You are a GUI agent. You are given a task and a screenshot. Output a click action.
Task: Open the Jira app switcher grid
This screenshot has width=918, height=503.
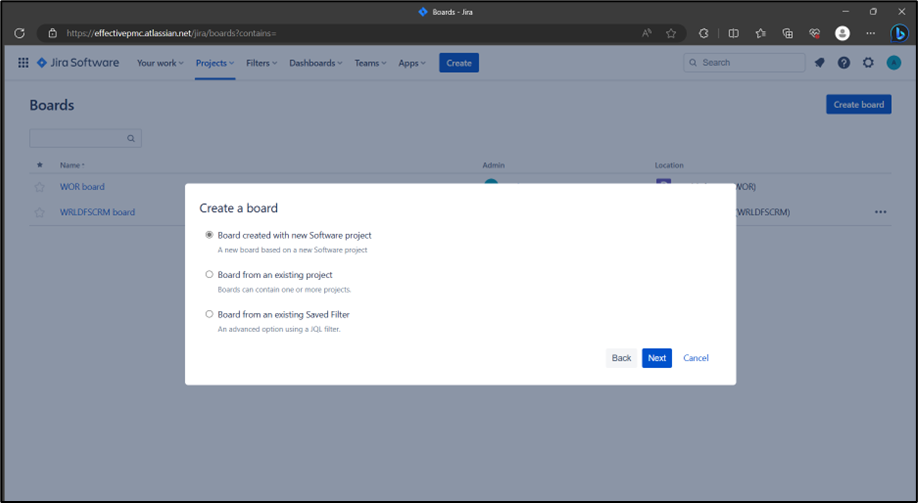pos(23,63)
